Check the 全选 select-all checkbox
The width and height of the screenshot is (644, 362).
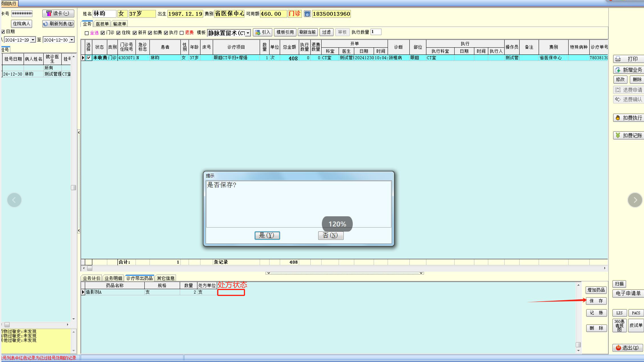click(x=87, y=33)
